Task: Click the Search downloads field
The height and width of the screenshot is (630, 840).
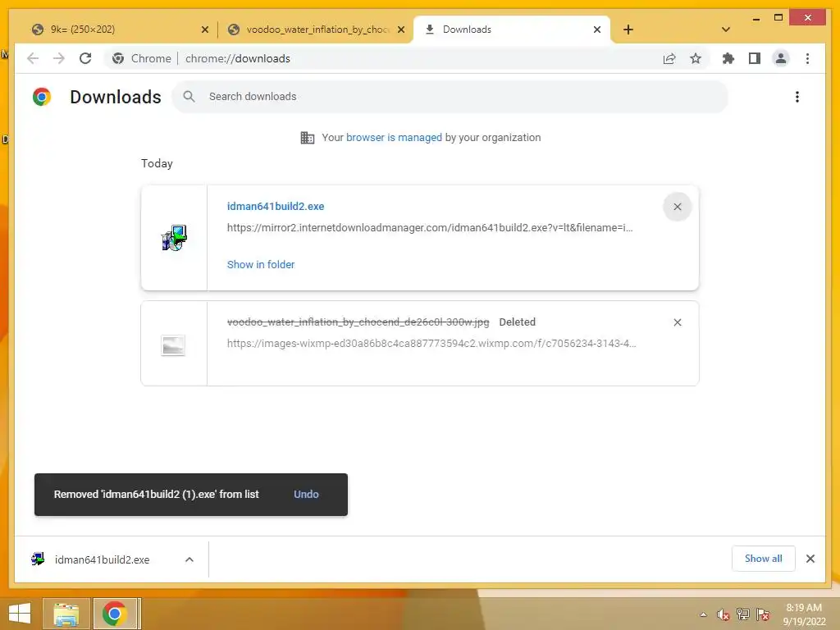Action: pyautogui.click(x=450, y=97)
